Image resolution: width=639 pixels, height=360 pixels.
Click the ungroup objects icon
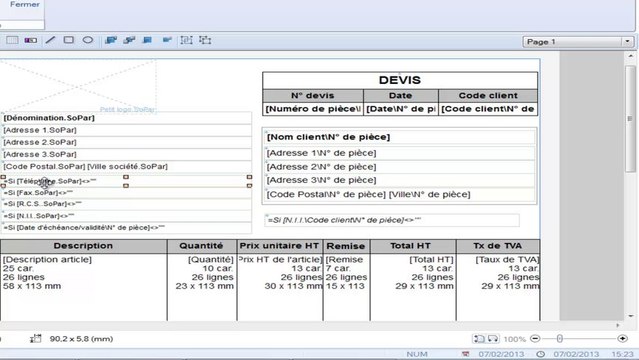click(x=205, y=40)
